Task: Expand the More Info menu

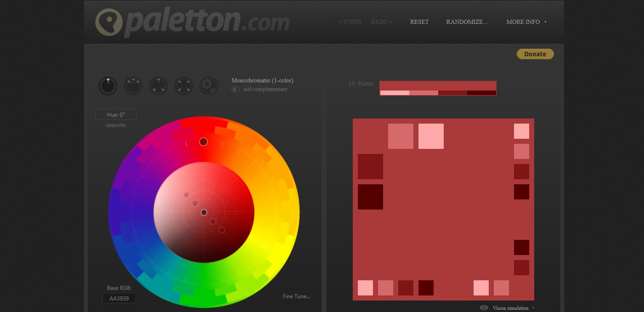Action: click(526, 22)
